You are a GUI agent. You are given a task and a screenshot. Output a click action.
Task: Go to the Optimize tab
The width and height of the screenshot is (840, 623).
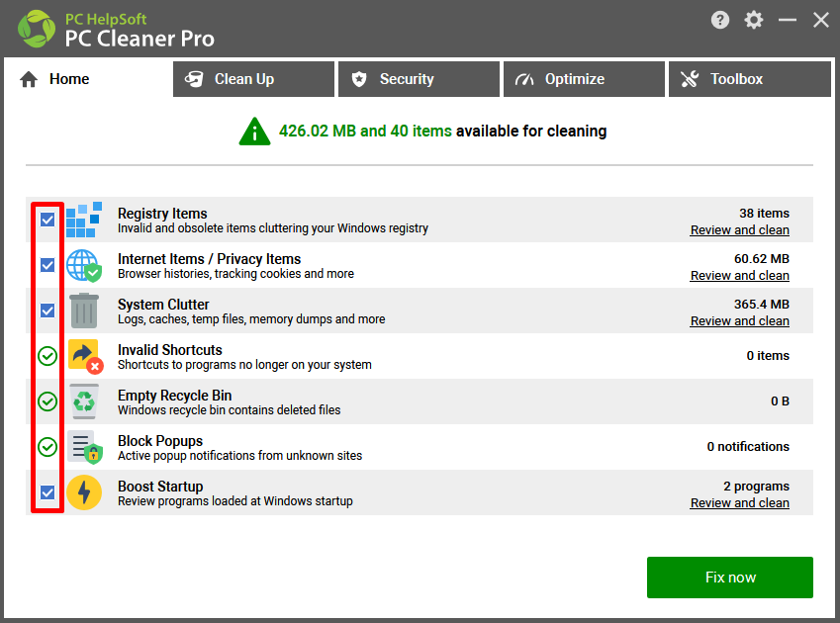(584, 79)
